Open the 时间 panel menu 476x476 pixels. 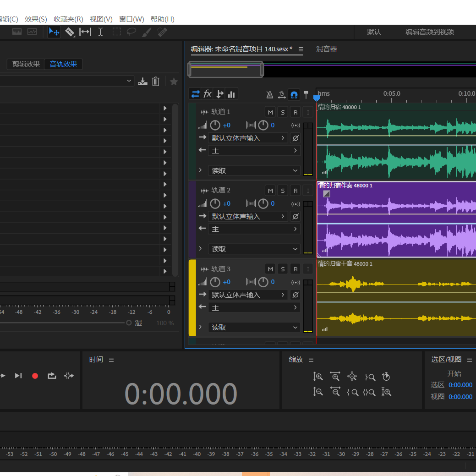coord(111,360)
